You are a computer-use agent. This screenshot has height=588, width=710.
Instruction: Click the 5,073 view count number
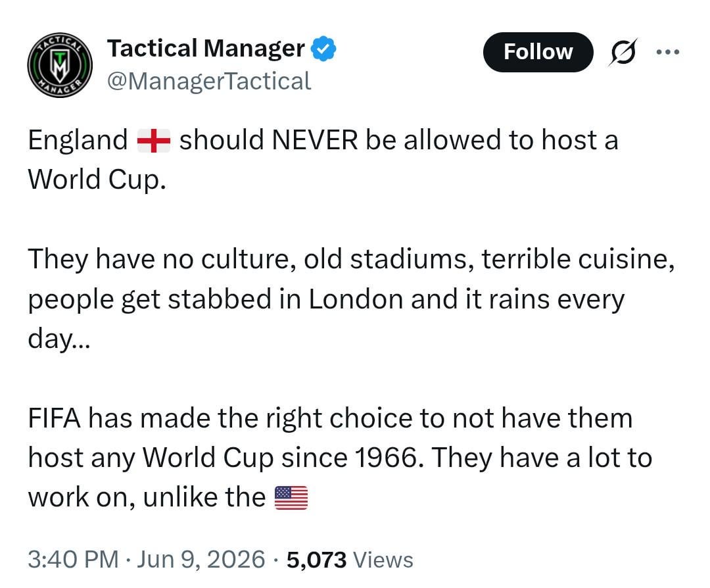316,560
